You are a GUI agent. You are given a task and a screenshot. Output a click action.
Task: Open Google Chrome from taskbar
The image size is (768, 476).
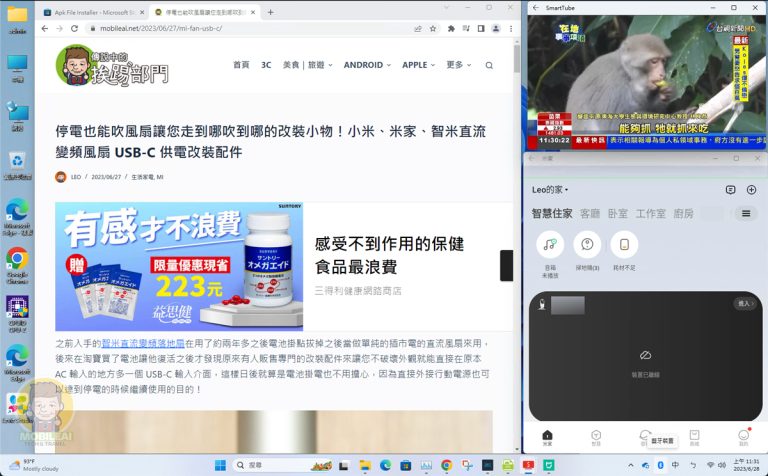pos(447,465)
